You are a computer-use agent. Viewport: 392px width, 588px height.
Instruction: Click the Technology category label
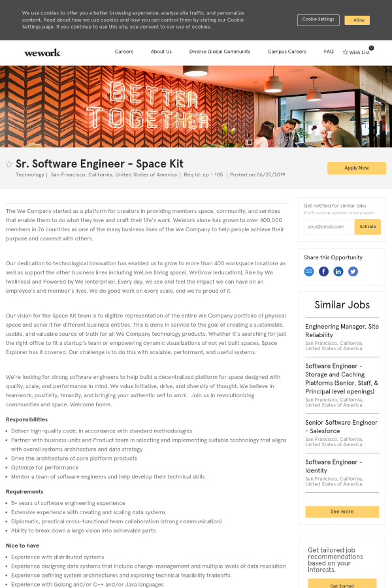pos(29,174)
